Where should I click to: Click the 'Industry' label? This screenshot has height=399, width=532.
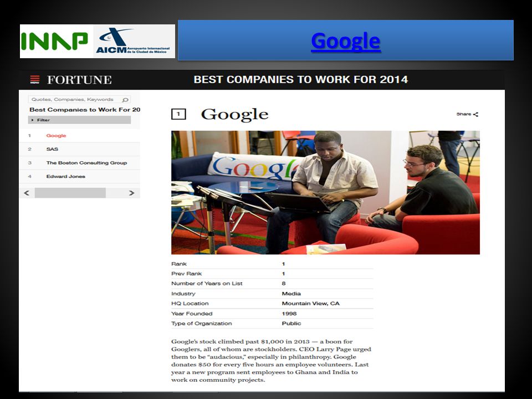pyautogui.click(x=183, y=294)
